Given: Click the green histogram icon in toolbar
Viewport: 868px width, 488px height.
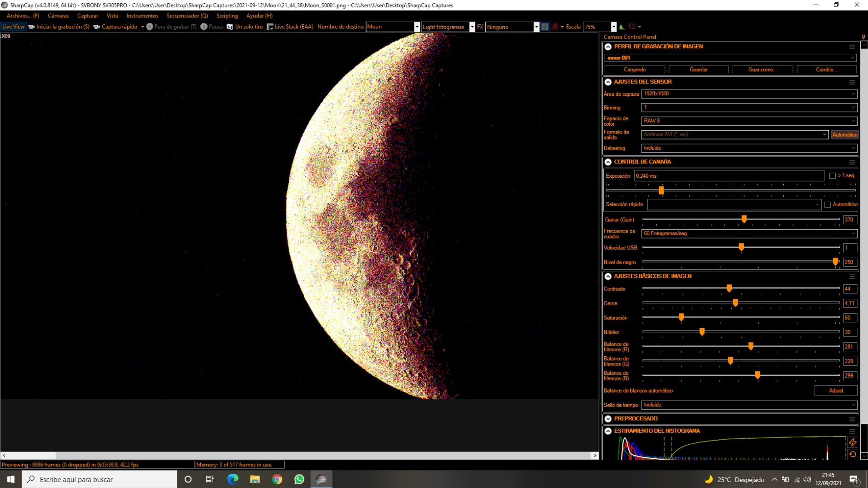Looking at the screenshot, I should [x=622, y=27].
